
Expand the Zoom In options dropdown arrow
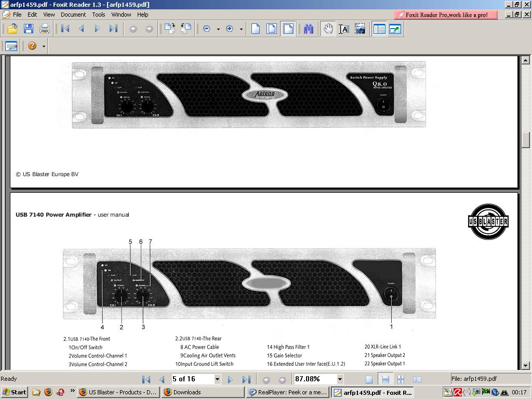click(x=241, y=29)
